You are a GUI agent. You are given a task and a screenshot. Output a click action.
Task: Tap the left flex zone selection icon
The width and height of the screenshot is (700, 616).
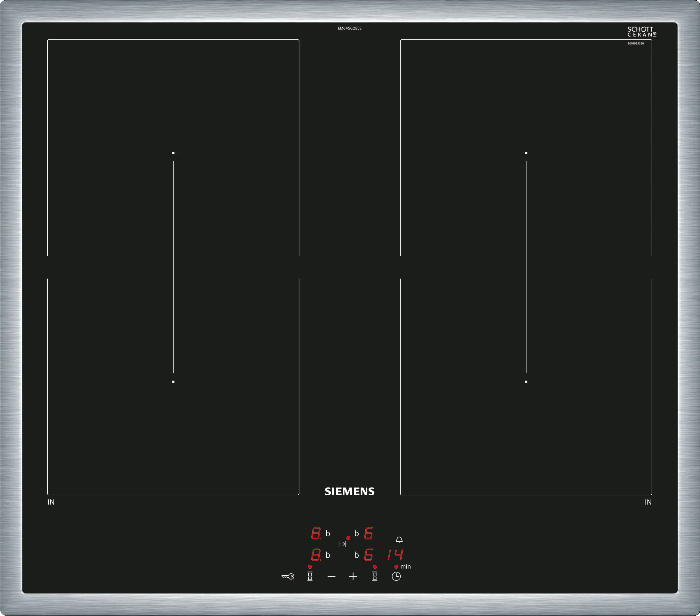[310, 576]
